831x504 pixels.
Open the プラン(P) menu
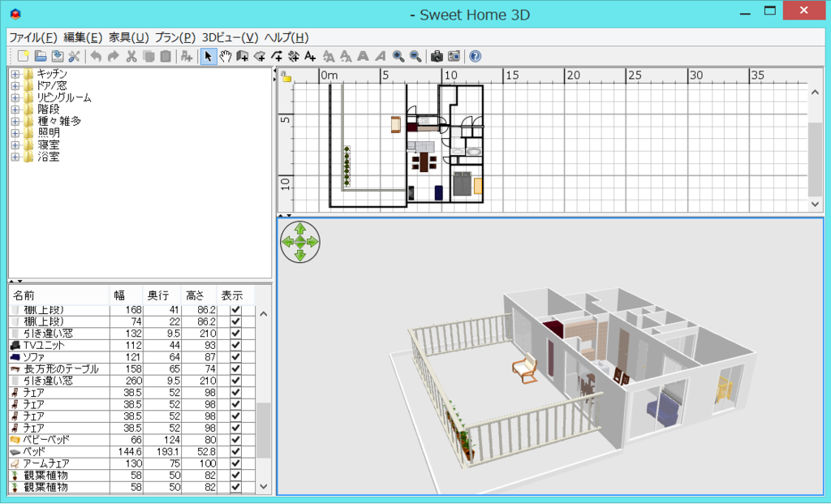(x=175, y=37)
